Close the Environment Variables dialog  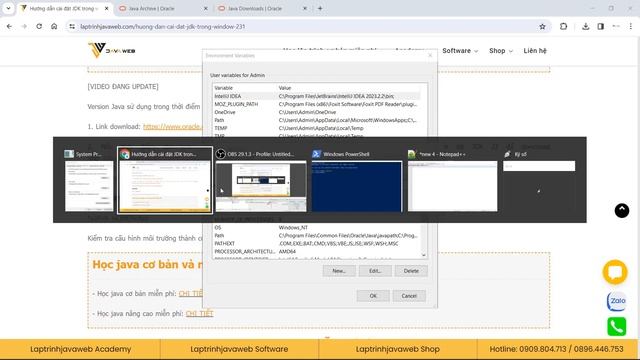click(430, 55)
